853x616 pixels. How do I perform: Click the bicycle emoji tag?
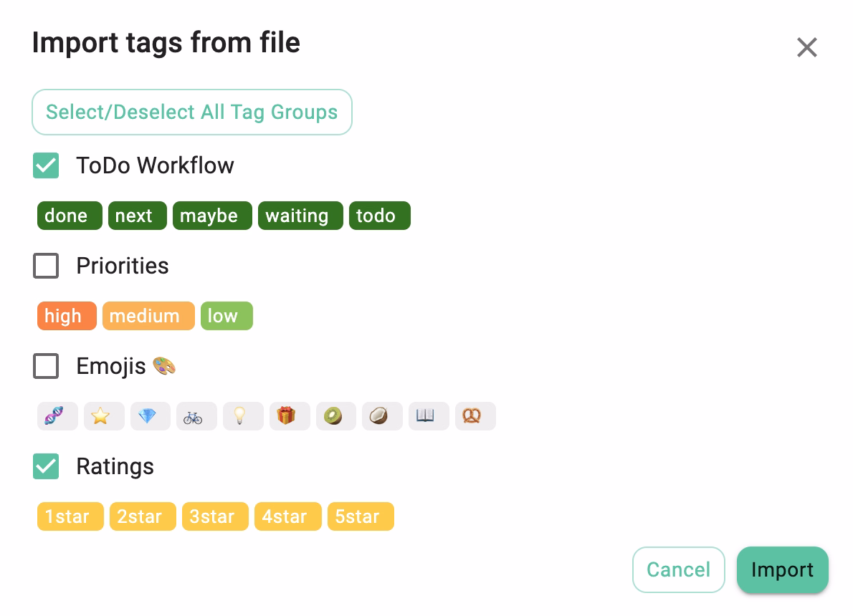pyautogui.click(x=196, y=416)
